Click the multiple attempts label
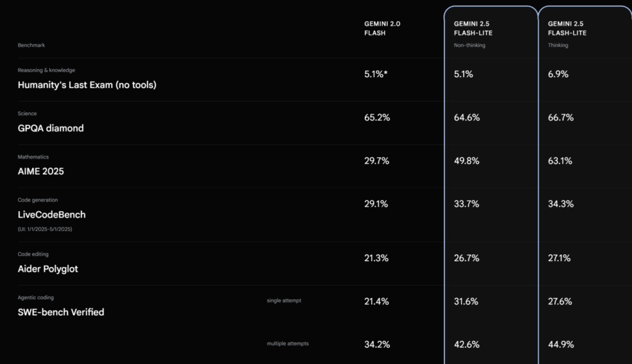 coord(288,344)
